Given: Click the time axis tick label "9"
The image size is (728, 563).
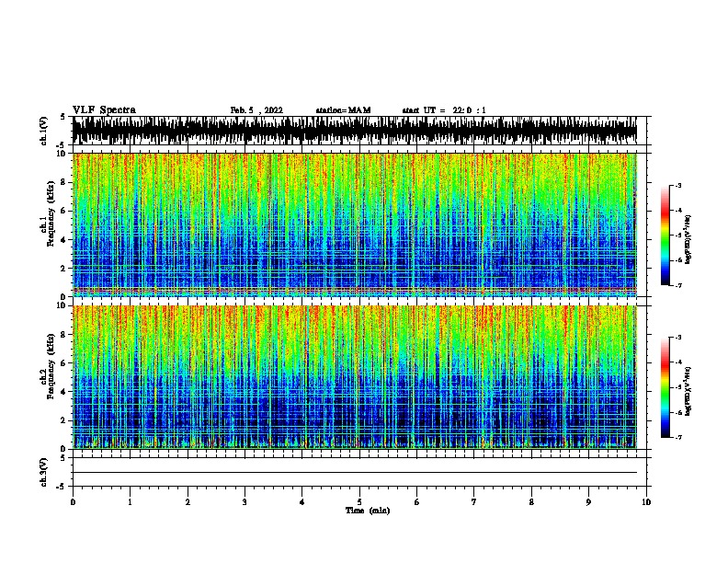Looking at the screenshot, I should [588, 501].
